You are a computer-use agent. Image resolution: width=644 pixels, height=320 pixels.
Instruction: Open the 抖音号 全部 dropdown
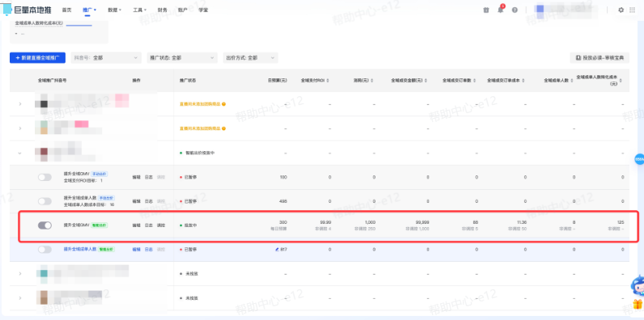pos(106,58)
